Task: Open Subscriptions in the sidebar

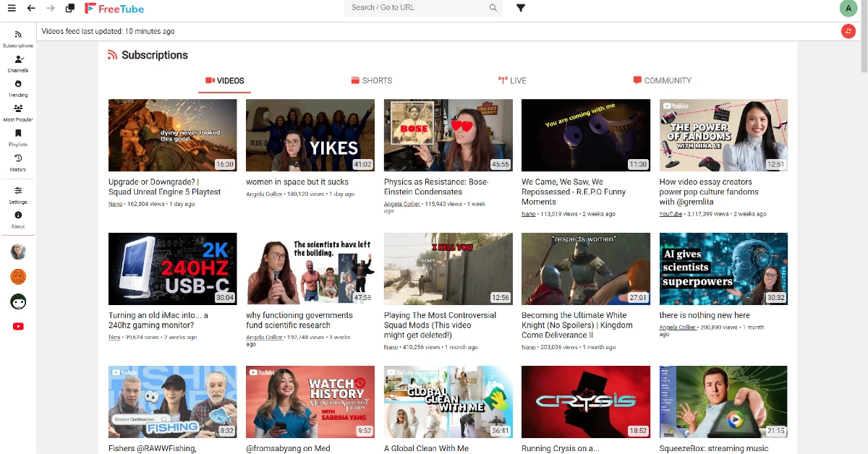Action: (x=18, y=39)
